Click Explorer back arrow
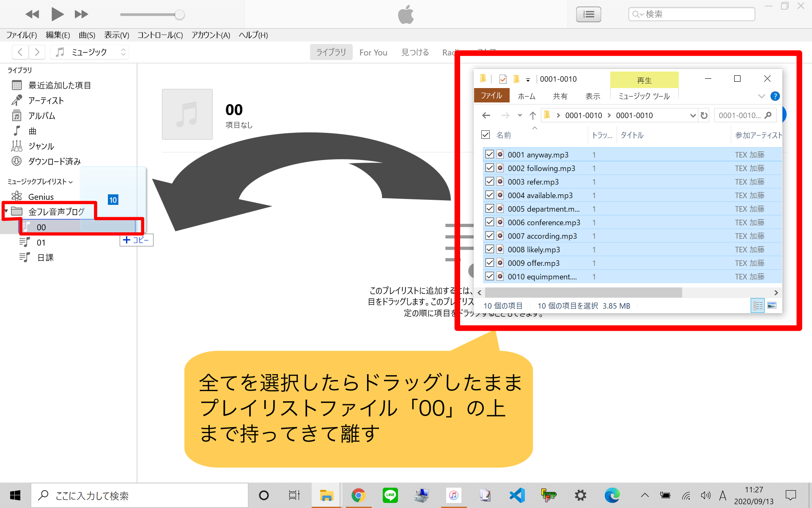Viewport: 812px width, 508px height. (486, 115)
